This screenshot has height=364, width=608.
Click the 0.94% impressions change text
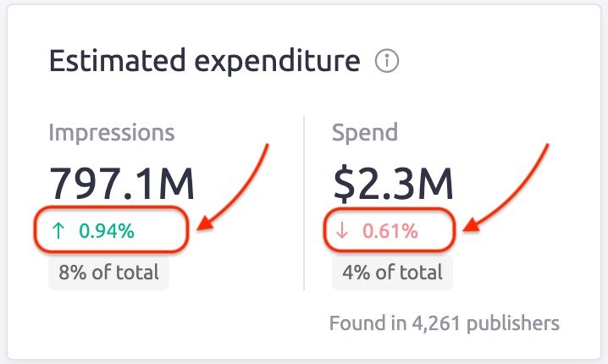106,230
